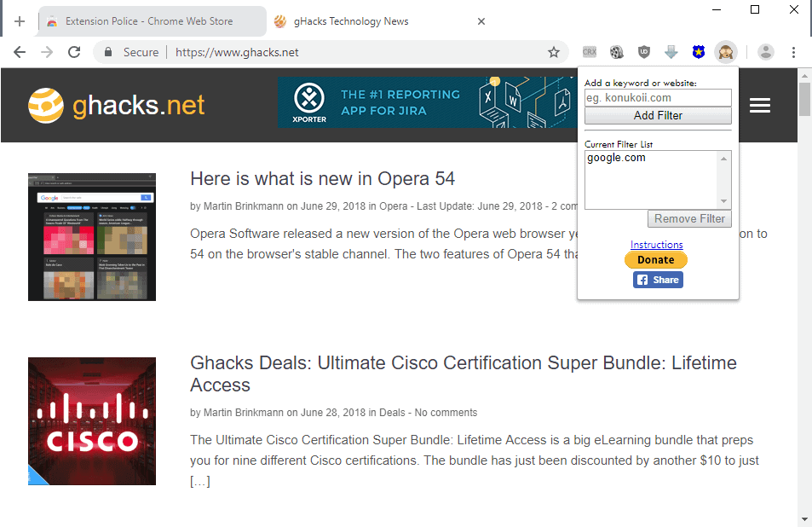This screenshot has height=527, width=812.
Task: Click the download arrow extension icon
Action: pos(671,52)
